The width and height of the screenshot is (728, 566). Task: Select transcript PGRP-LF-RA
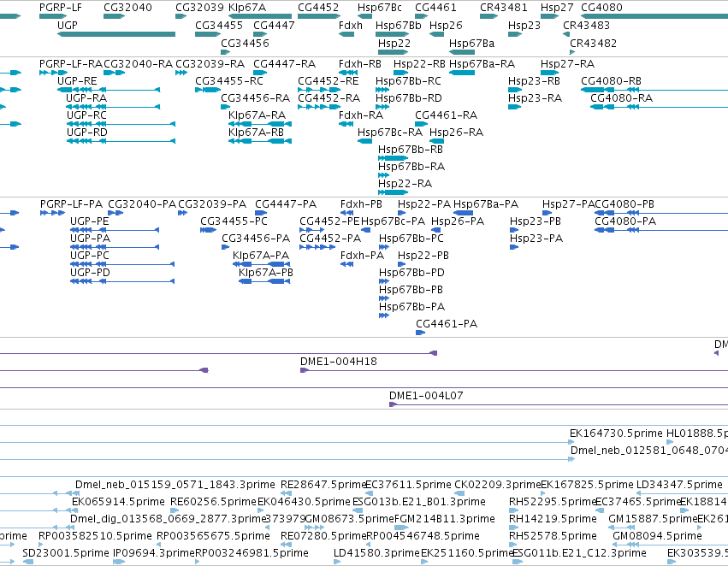click(x=71, y=63)
